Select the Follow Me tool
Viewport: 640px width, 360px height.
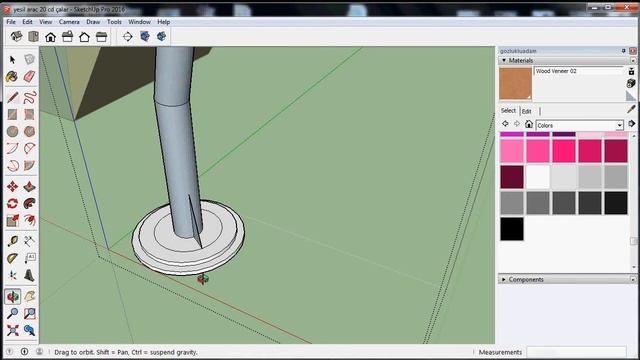(29, 203)
